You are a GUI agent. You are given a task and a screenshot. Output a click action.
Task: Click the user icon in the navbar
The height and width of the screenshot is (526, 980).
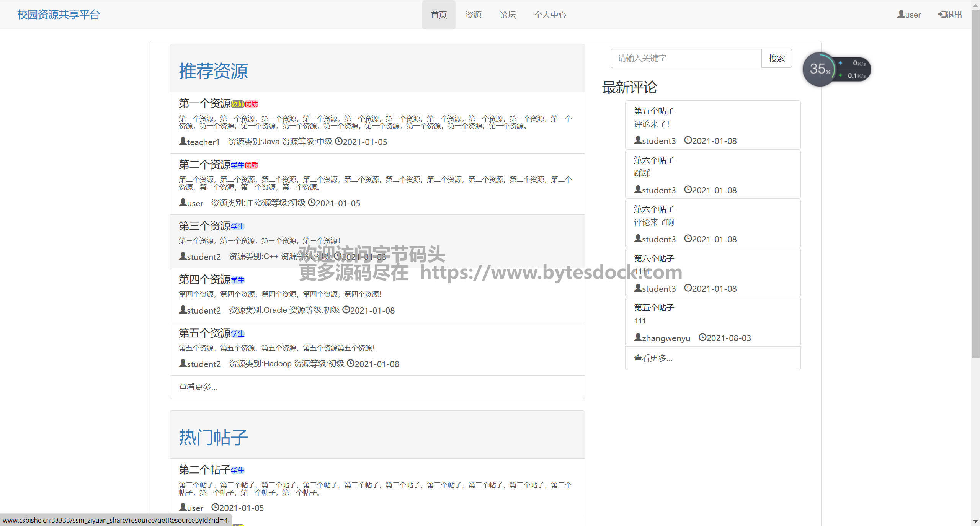(x=901, y=15)
